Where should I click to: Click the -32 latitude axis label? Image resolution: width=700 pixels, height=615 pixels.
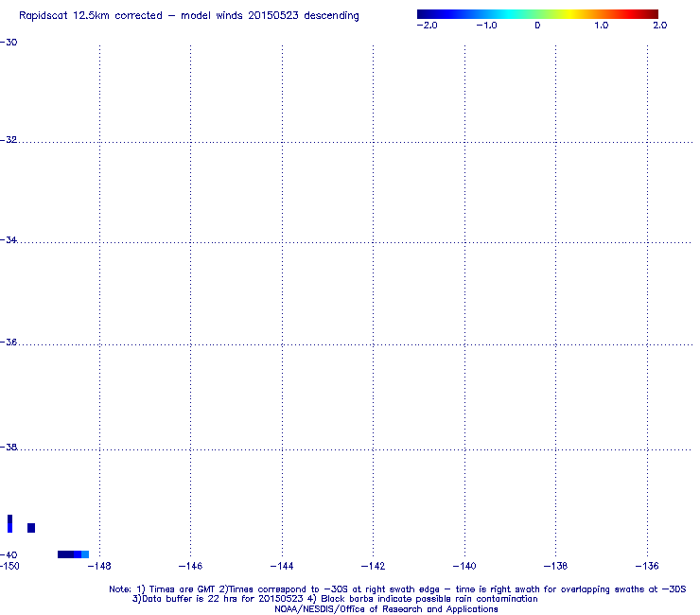point(9,140)
